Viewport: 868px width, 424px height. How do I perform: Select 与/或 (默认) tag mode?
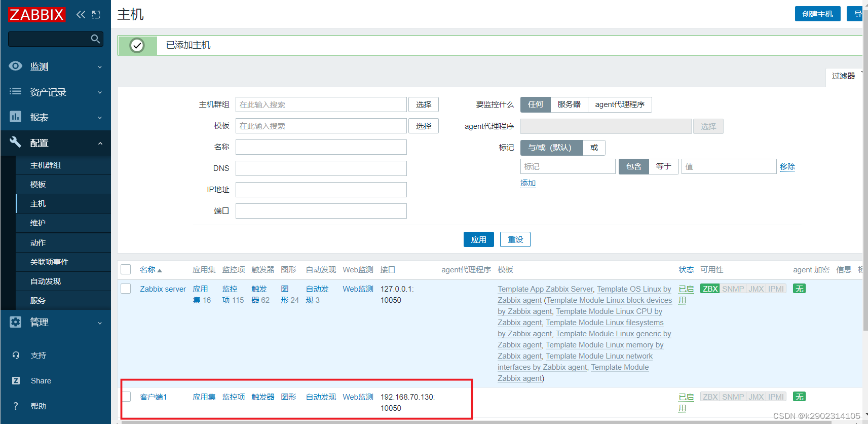551,148
